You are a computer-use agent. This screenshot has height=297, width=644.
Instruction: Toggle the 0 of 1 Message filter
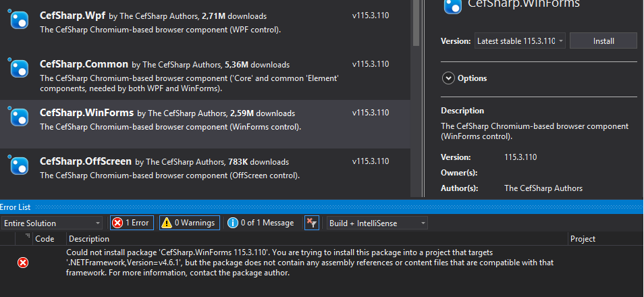point(261,223)
